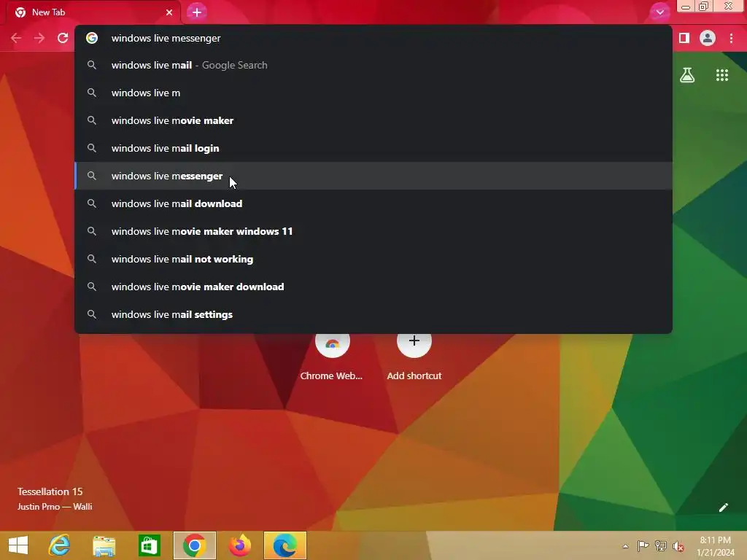Customize Chrome with the pencil icon
747x560 pixels.
pos(723,507)
